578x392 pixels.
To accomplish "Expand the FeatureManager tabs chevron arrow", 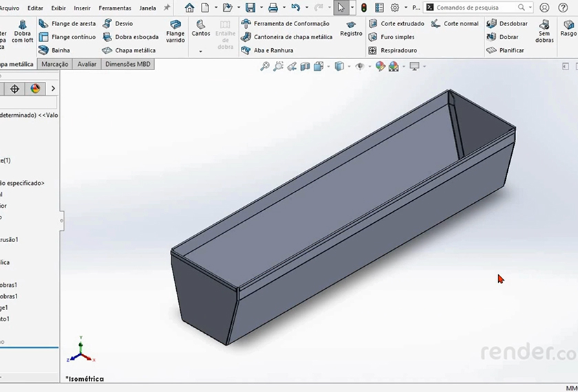I will (x=53, y=89).
